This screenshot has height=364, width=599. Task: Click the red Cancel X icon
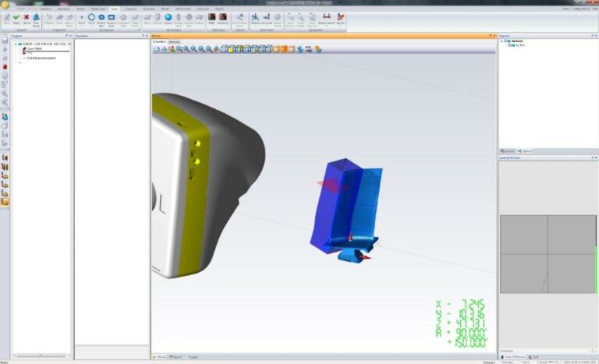[x=26, y=19]
